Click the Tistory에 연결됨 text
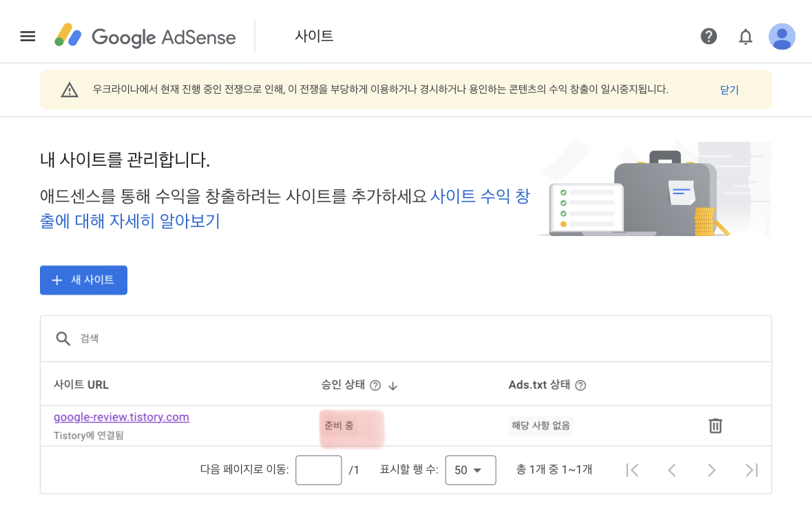This screenshot has height=530, width=812. pos(89,435)
